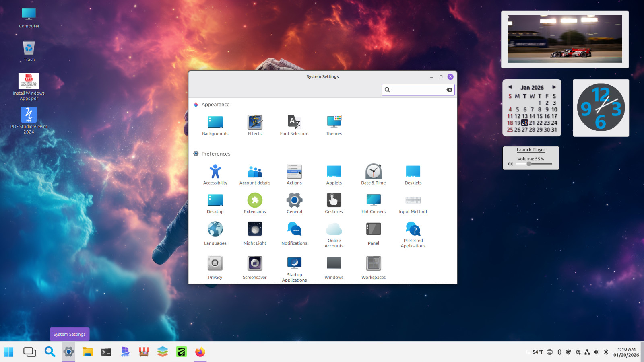Screen dimensions: 644x362
Task: Open Notifications settings
Action: [x=294, y=234]
